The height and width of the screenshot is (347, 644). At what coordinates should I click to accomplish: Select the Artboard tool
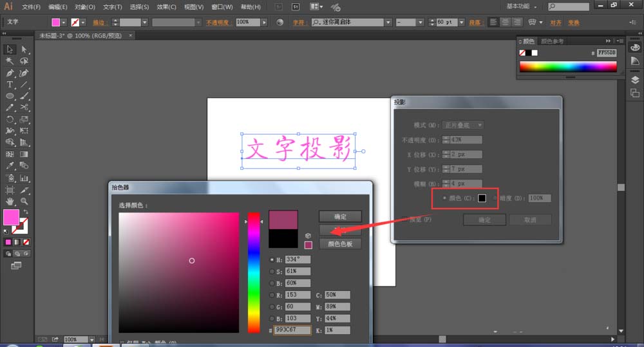(10, 190)
